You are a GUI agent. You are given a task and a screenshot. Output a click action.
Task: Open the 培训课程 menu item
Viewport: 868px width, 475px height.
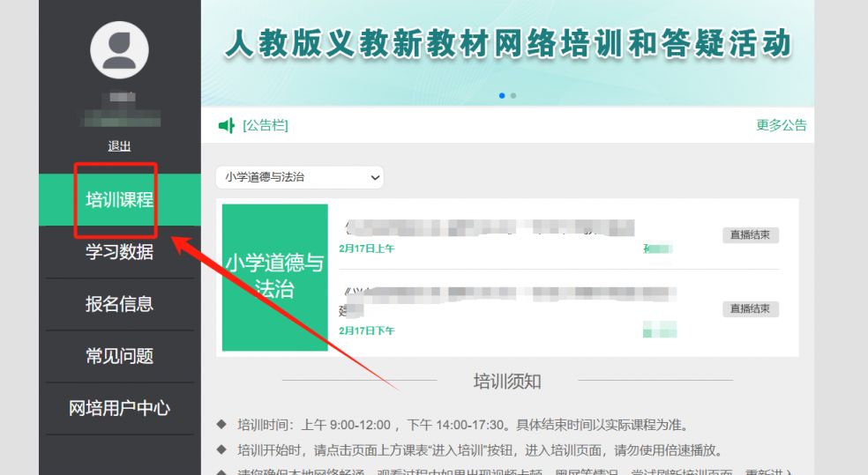tap(120, 200)
